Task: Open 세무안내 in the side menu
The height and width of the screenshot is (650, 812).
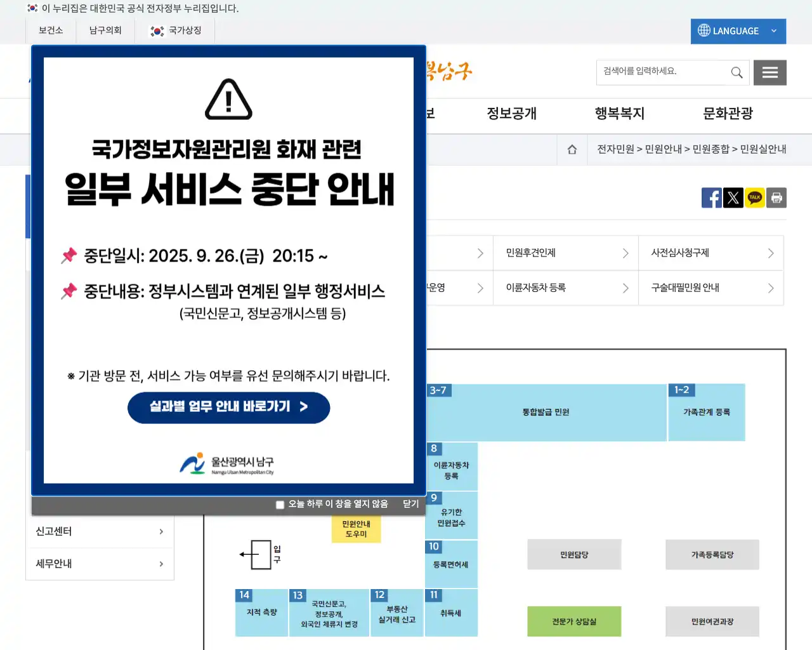Action: 100,564
